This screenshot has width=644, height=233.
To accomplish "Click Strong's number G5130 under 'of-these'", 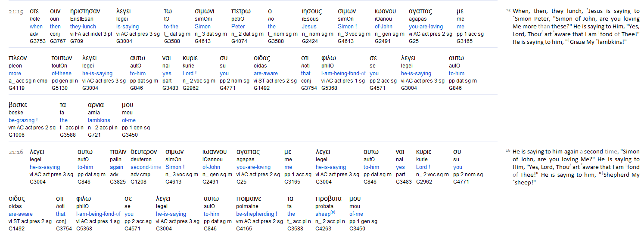I will tap(59, 88).
